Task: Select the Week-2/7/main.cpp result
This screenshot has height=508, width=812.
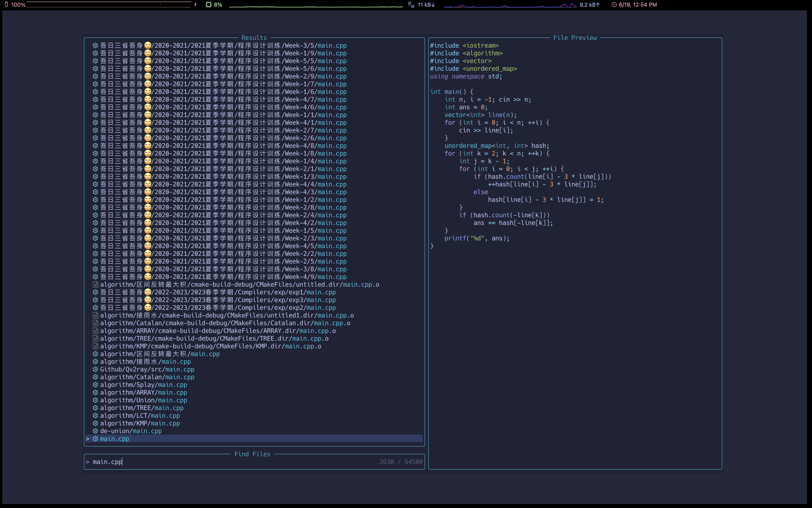Action: 254,130
